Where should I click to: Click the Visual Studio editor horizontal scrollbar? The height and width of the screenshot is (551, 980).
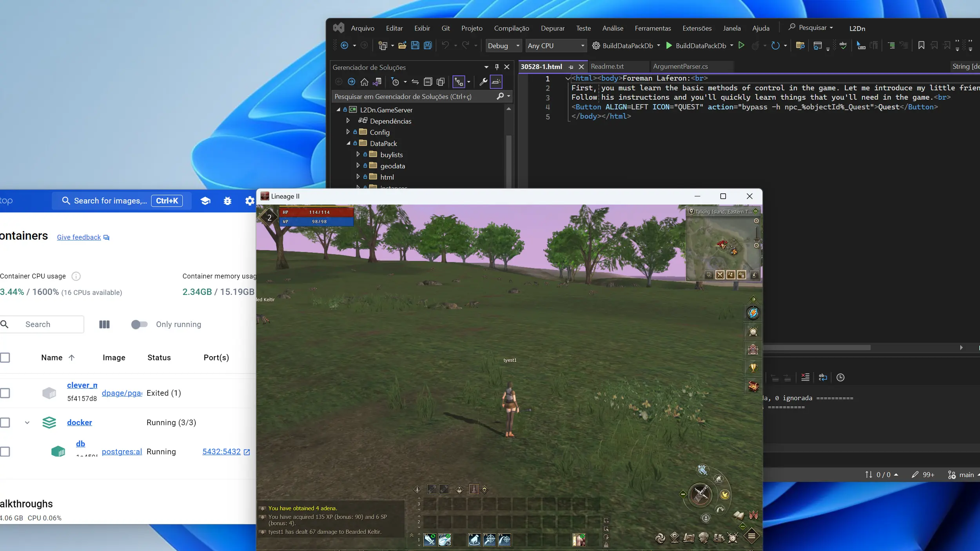click(x=817, y=347)
